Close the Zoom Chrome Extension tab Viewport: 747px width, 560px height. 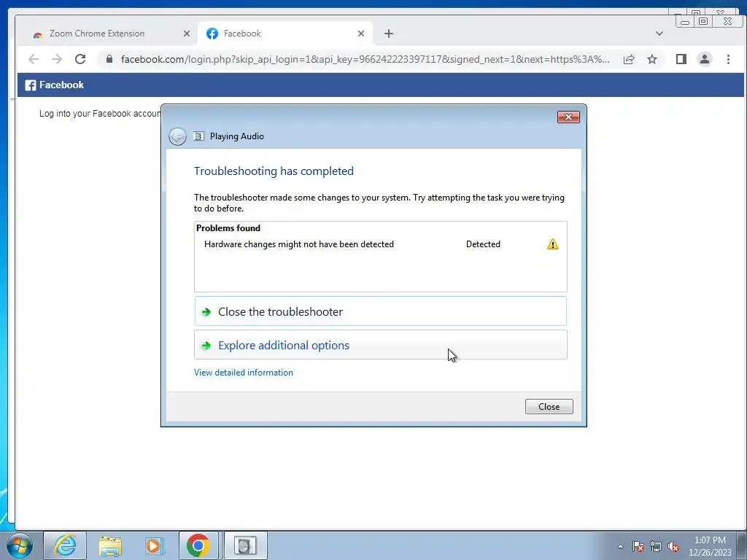(x=186, y=34)
